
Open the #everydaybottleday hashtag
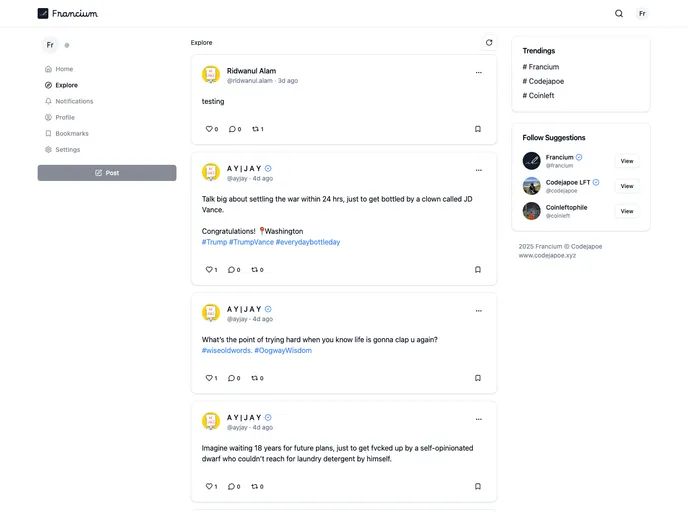308,242
